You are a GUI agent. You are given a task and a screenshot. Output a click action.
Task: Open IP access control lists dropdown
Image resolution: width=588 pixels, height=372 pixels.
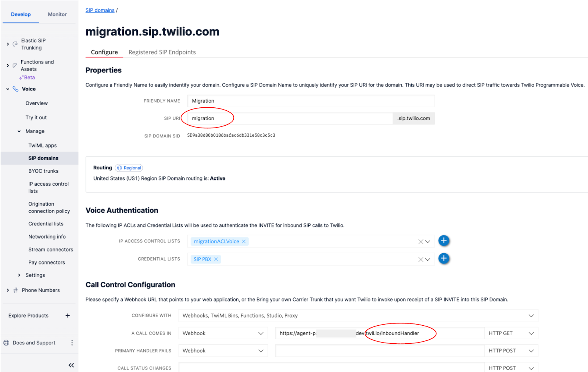[x=427, y=242]
